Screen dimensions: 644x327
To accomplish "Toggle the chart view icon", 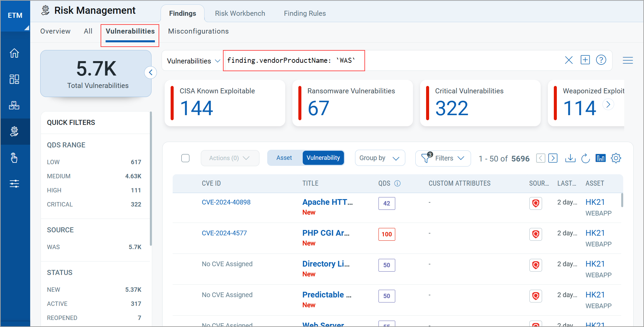I will [x=600, y=158].
